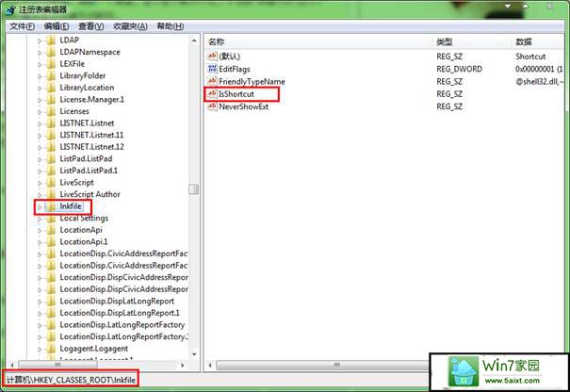Click the Registry Editor title bar icon

(10, 9)
